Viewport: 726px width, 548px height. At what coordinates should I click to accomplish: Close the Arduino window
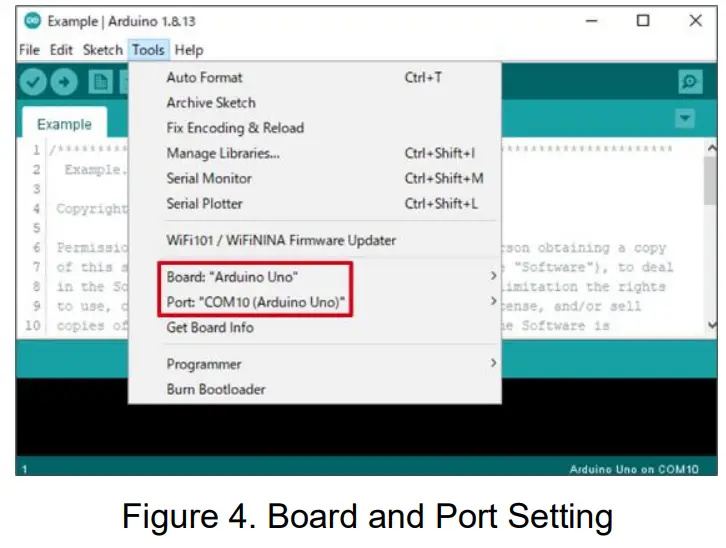click(695, 21)
